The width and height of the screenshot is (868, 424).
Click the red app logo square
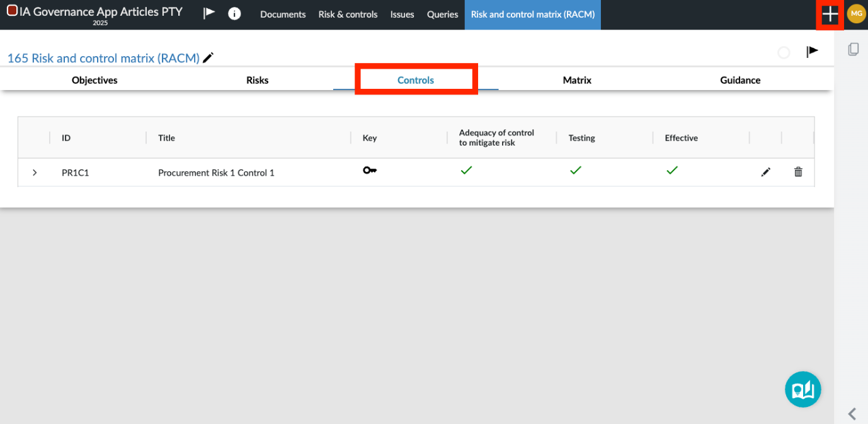pos(12,11)
